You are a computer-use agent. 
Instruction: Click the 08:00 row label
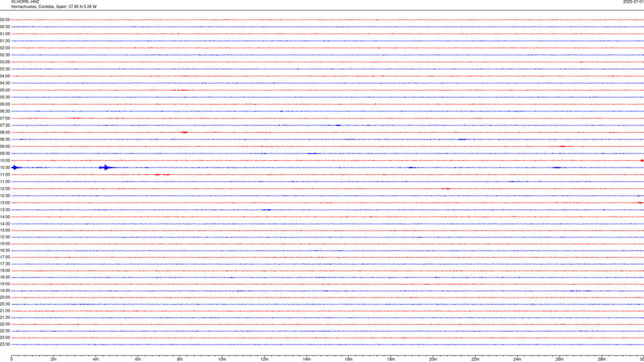(x=5, y=133)
